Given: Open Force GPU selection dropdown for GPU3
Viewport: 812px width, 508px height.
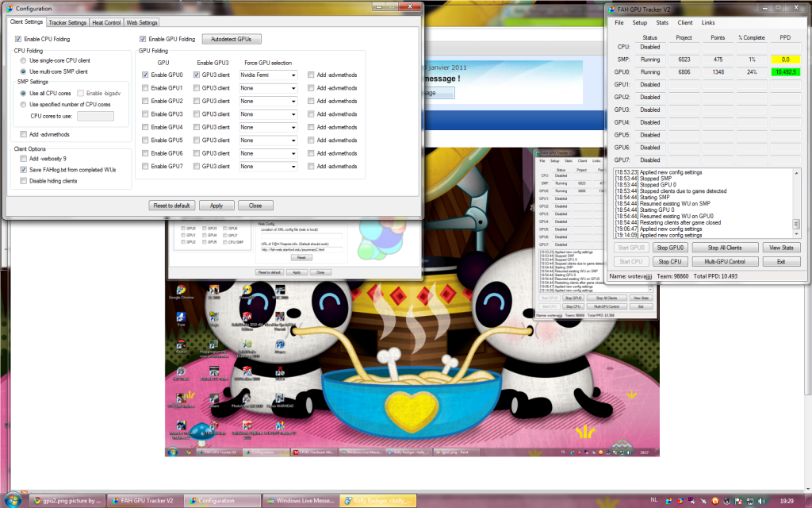Looking at the screenshot, I should tap(268, 114).
